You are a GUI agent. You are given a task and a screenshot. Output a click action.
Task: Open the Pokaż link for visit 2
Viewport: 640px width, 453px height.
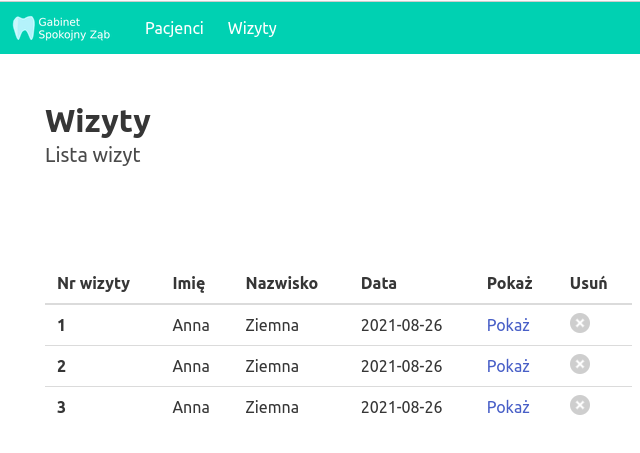point(508,366)
